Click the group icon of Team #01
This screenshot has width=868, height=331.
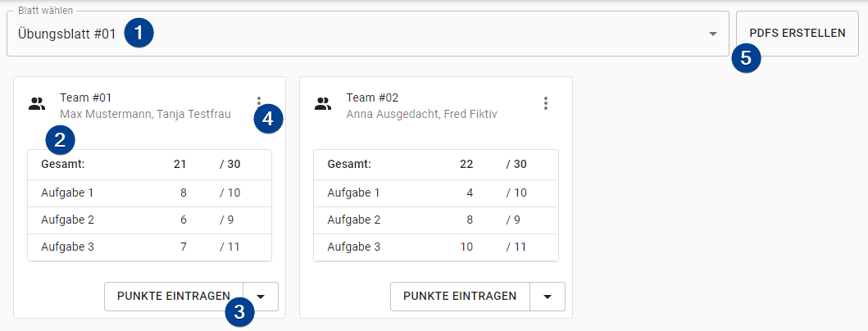click(x=37, y=103)
